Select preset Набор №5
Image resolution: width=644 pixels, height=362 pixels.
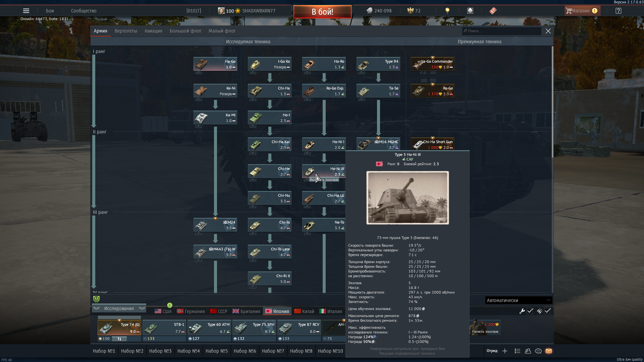coord(217,351)
